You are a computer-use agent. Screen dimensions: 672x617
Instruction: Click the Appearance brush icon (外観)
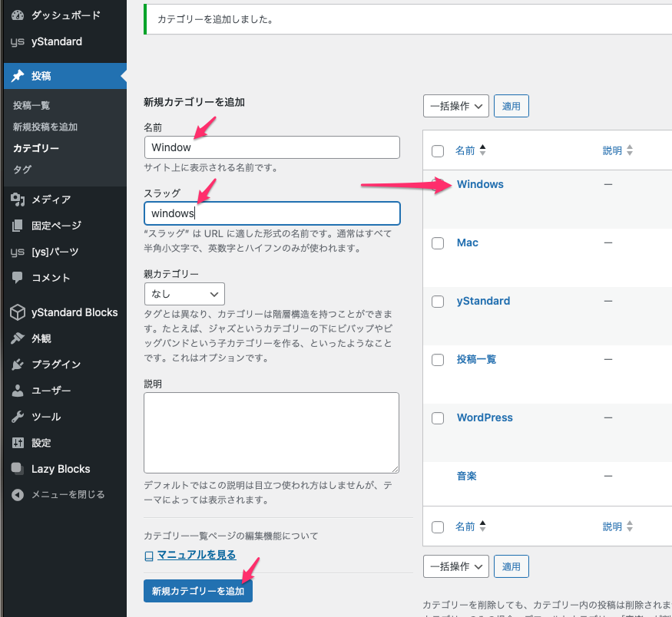coord(18,338)
